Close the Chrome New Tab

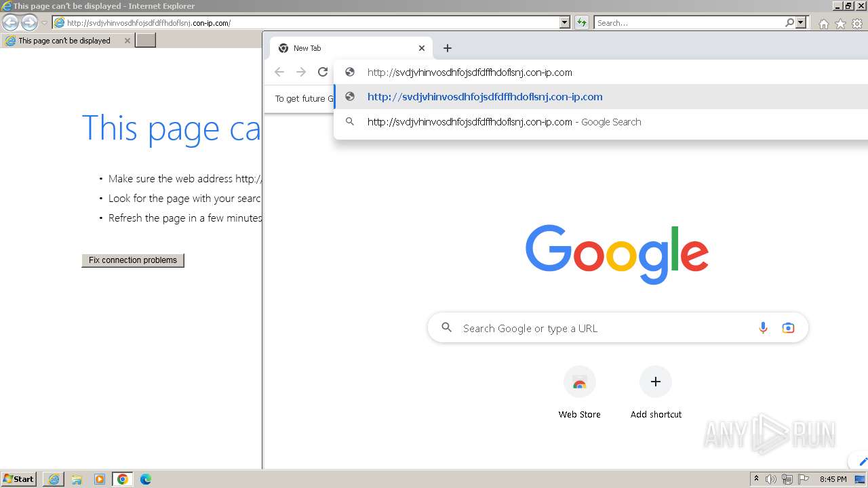point(422,48)
